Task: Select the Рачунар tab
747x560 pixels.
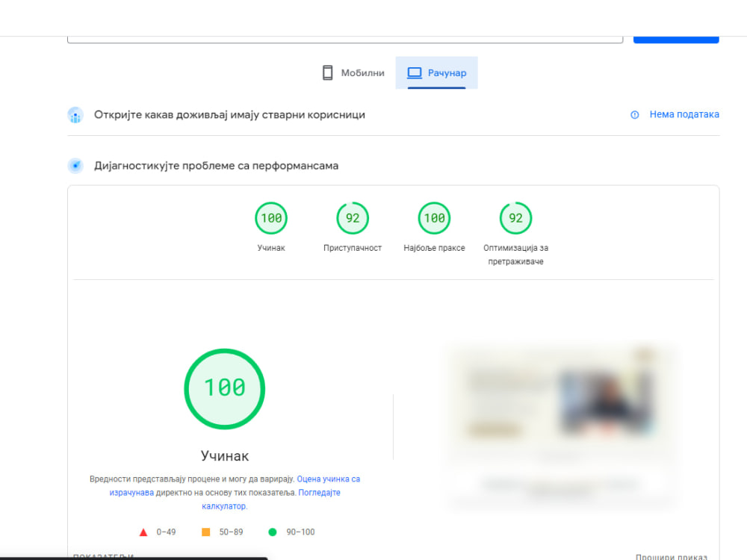Action: point(436,73)
